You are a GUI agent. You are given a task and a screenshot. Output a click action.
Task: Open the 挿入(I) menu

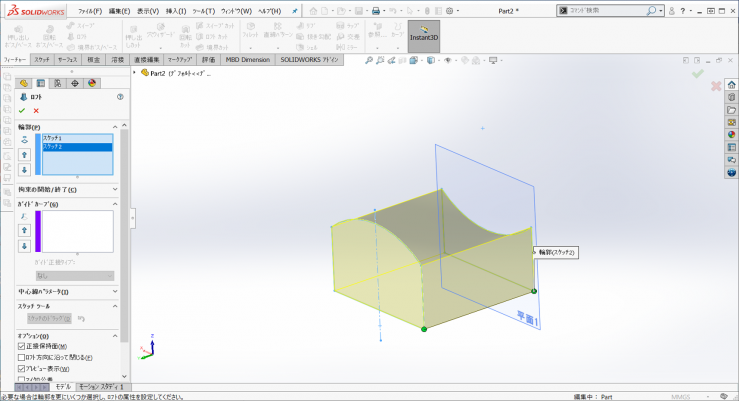(175, 10)
